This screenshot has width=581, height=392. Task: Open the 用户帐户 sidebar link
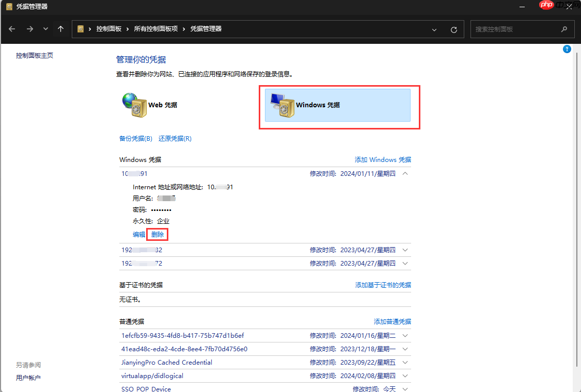point(27,377)
